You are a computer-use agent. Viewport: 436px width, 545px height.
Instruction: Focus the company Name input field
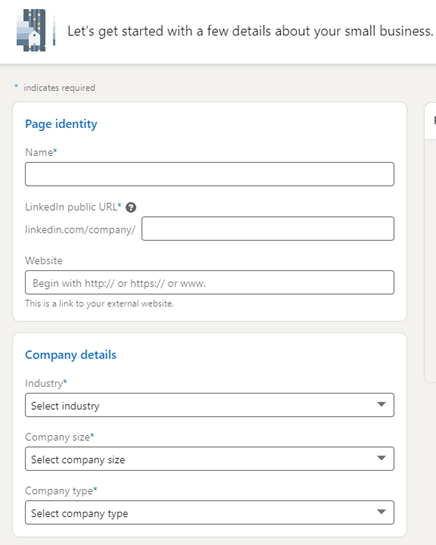tap(210, 174)
